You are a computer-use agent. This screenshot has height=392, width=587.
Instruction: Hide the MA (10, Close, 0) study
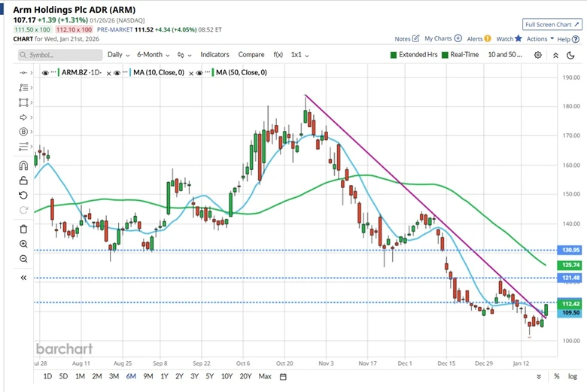117,73
